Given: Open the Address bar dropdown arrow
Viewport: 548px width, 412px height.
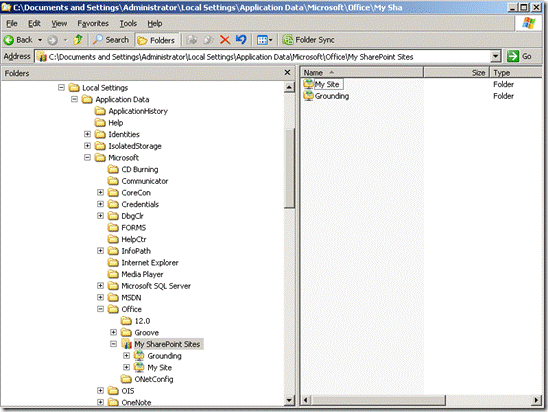Looking at the screenshot, I should click(495, 56).
